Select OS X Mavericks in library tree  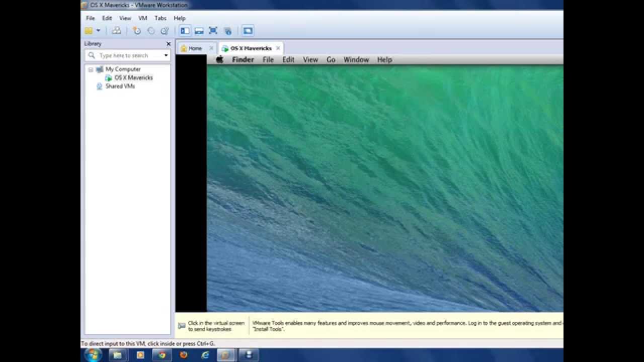[133, 78]
